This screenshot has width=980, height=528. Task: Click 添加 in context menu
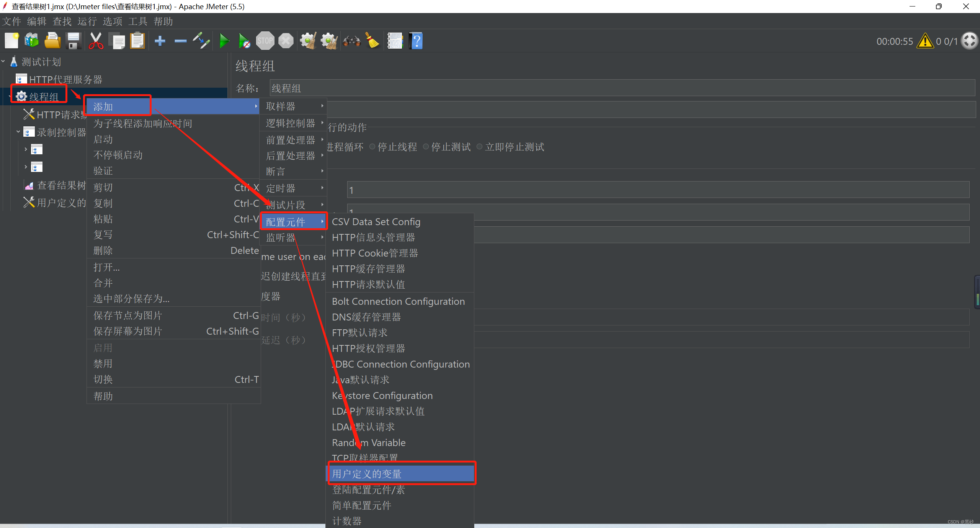[x=173, y=106]
